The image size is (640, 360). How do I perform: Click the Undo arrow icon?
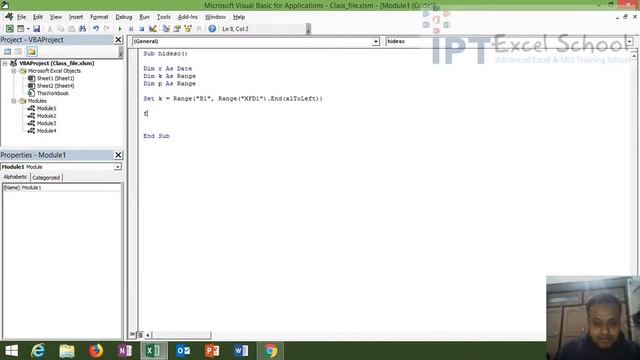point(96,29)
